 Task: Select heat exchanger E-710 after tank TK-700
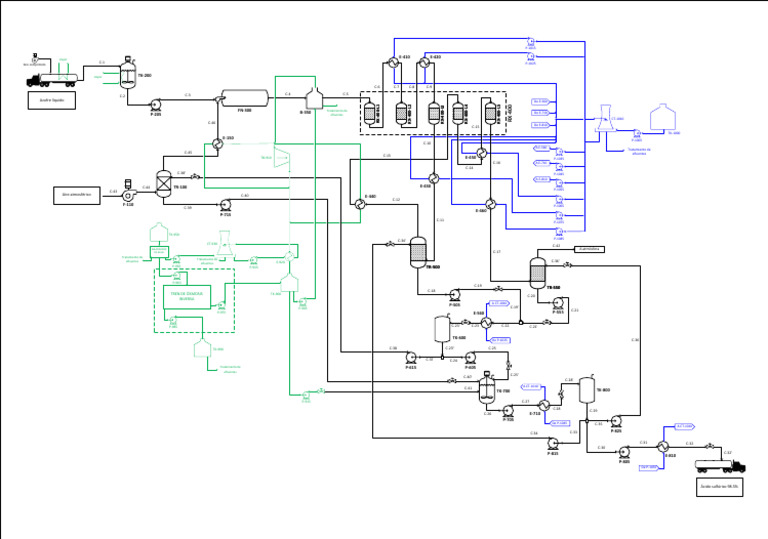[x=544, y=405]
